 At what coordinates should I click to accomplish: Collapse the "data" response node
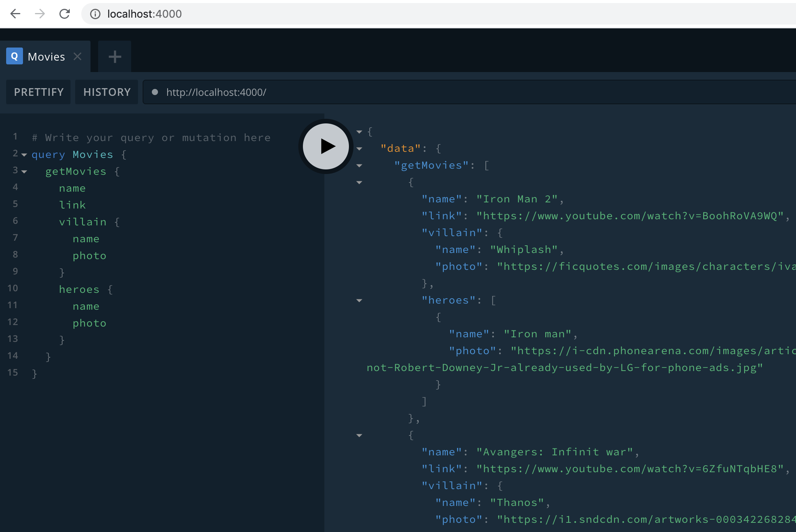[x=359, y=149]
